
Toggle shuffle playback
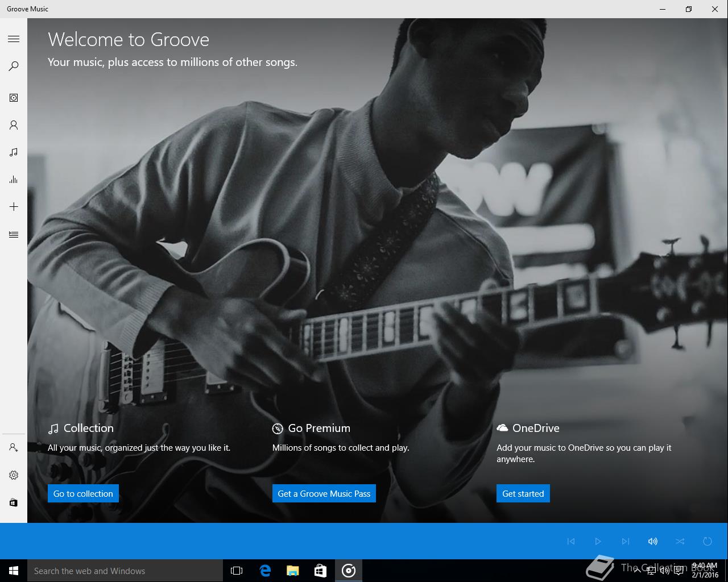[680, 541]
